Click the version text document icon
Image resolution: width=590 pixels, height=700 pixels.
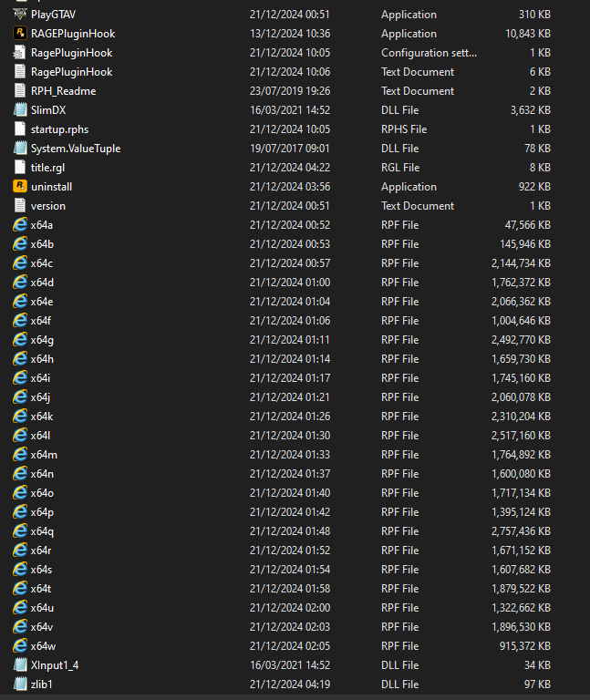point(20,206)
